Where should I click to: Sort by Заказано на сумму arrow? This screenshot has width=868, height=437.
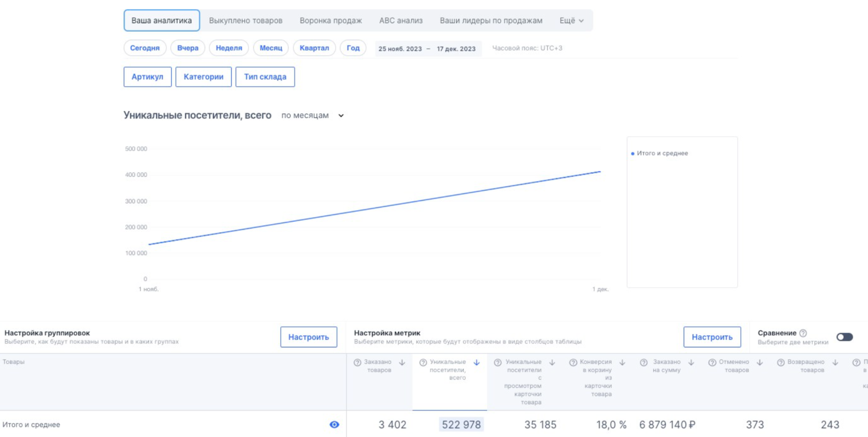[x=691, y=363]
